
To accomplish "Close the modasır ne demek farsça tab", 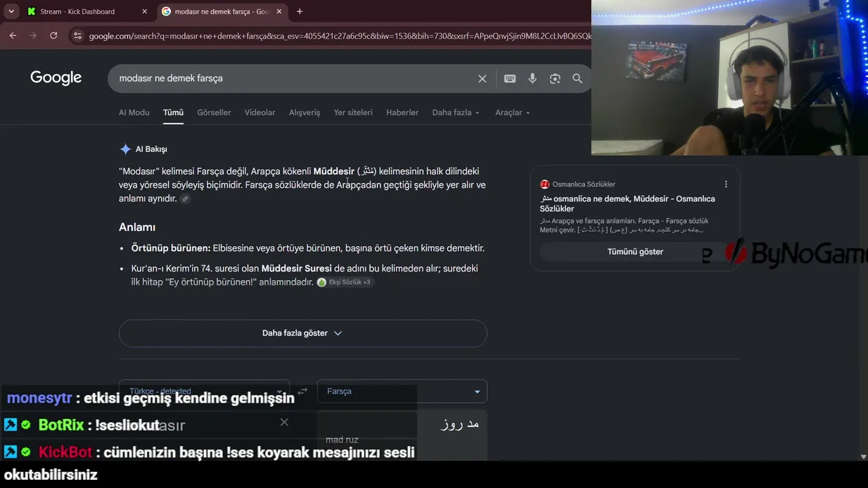I will (x=279, y=12).
